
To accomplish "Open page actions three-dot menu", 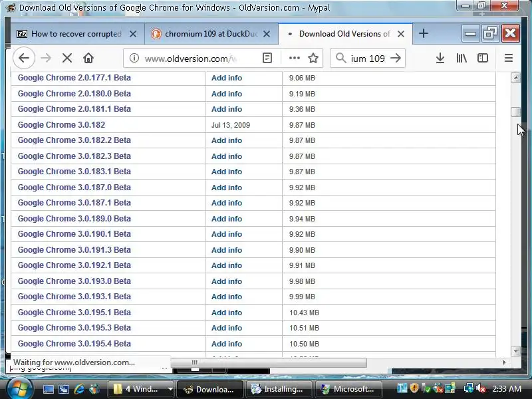I will [x=294, y=58].
